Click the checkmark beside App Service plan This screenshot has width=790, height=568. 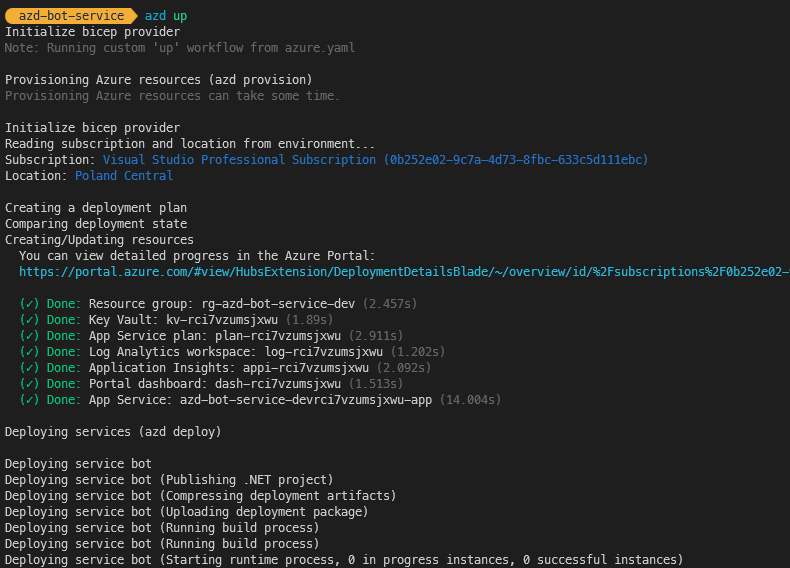point(29,336)
